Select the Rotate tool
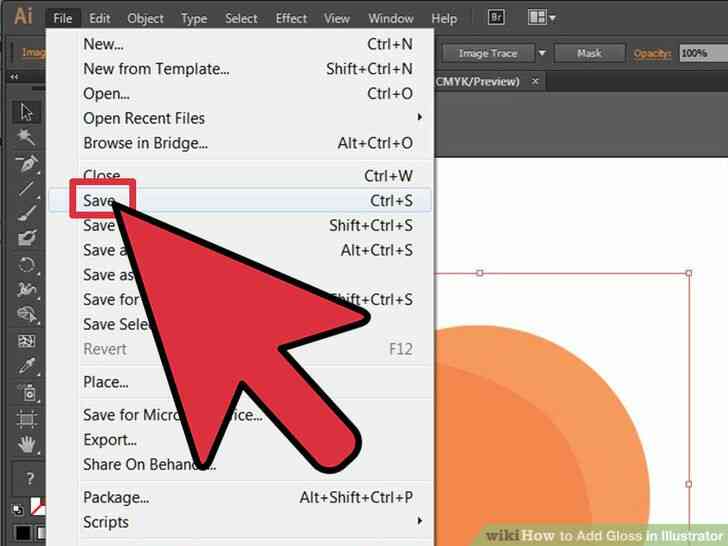Viewport: 728px width, 546px height. pos(26,265)
